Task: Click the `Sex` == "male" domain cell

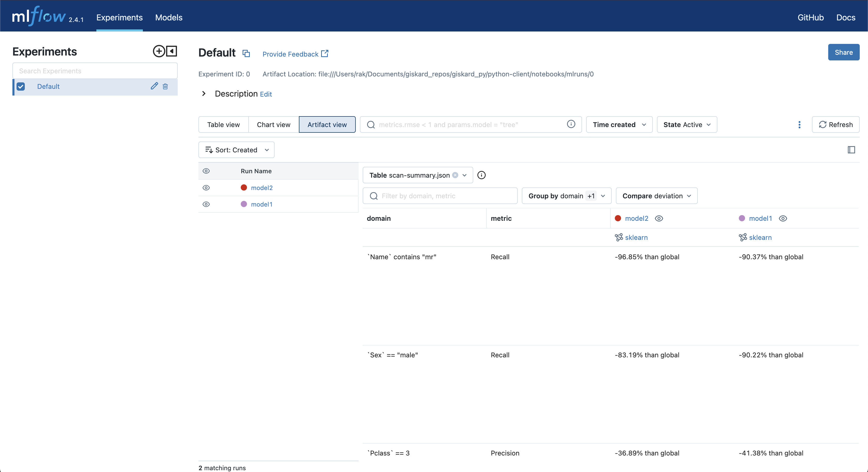Action: 393,355
